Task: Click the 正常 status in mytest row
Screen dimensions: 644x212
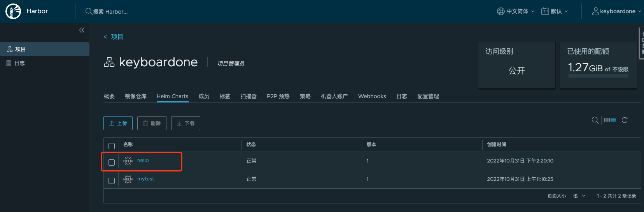Action: pyautogui.click(x=252, y=179)
